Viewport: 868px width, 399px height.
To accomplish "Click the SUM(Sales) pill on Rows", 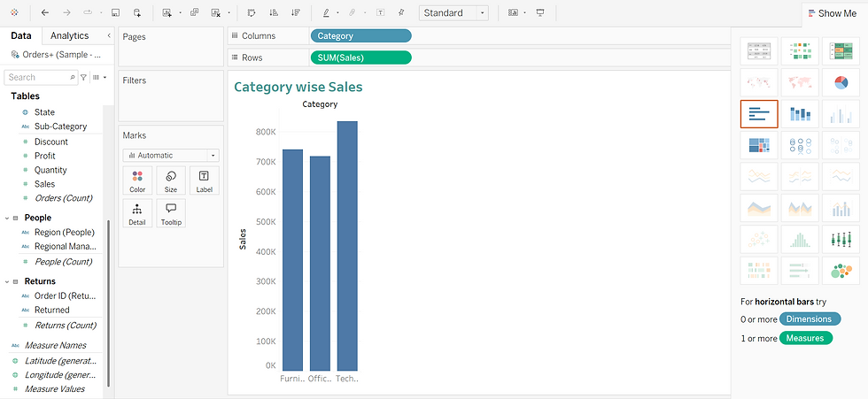I will (361, 58).
